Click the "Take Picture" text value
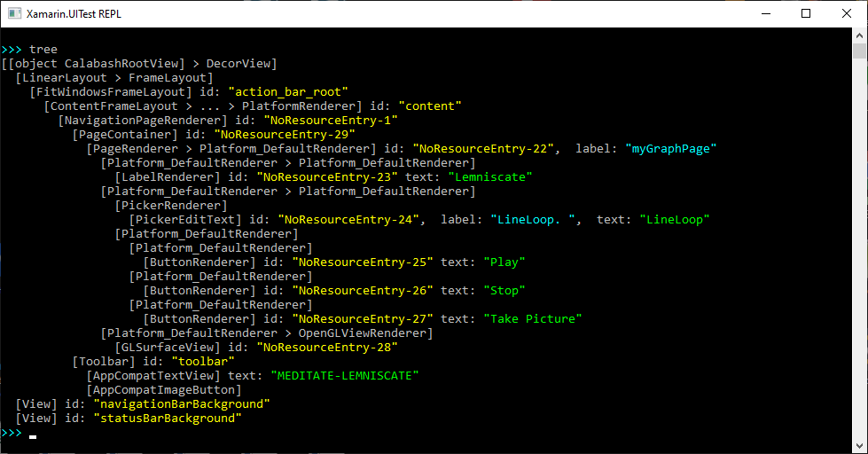This screenshot has width=868, height=454. pos(533,319)
